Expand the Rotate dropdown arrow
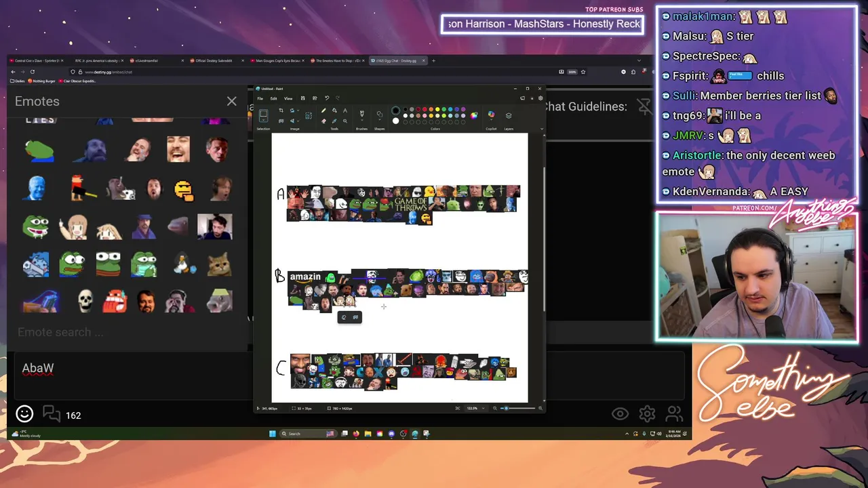868x488 pixels. (298, 110)
